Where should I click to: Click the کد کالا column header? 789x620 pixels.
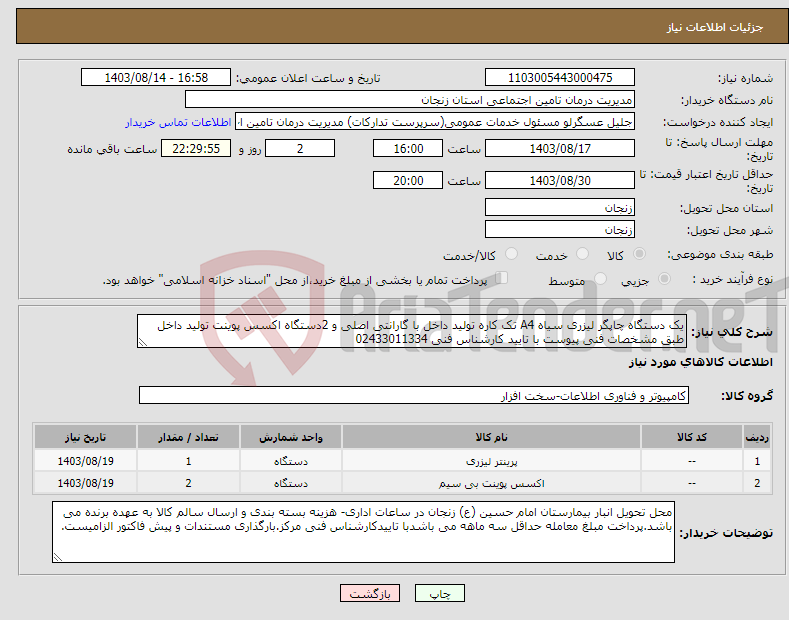click(692, 437)
